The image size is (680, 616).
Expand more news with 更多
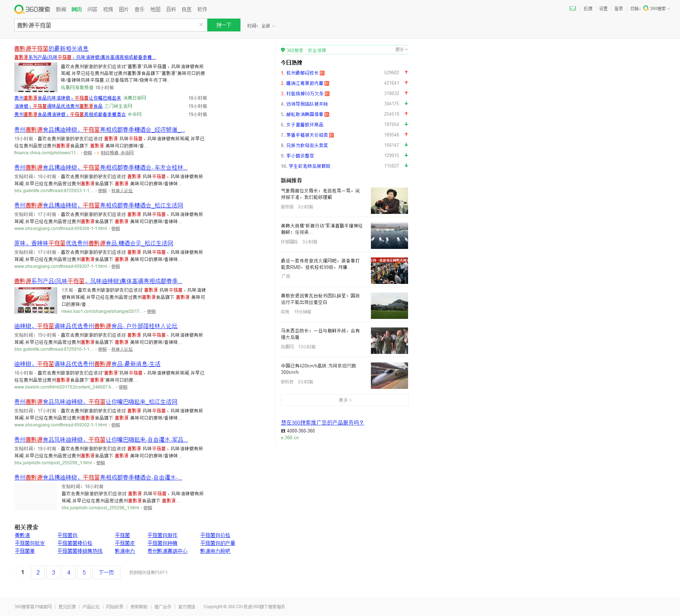click(345, 400)
